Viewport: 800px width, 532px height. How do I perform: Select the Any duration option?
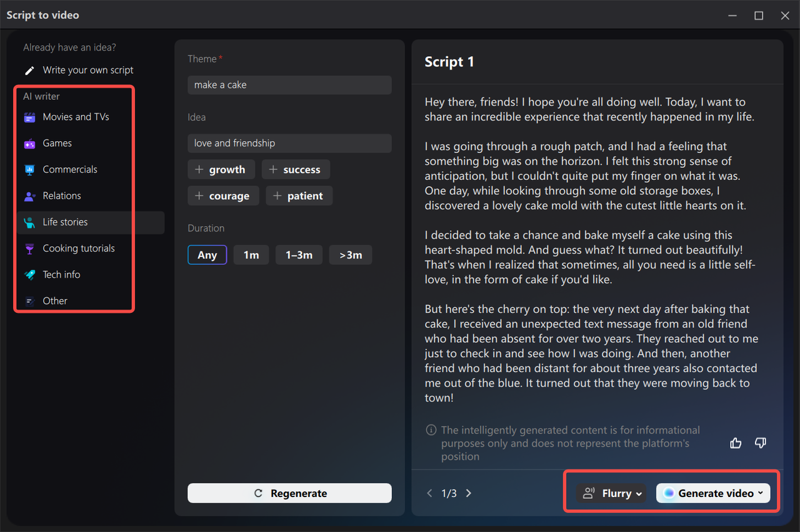(x=207, y=254)
